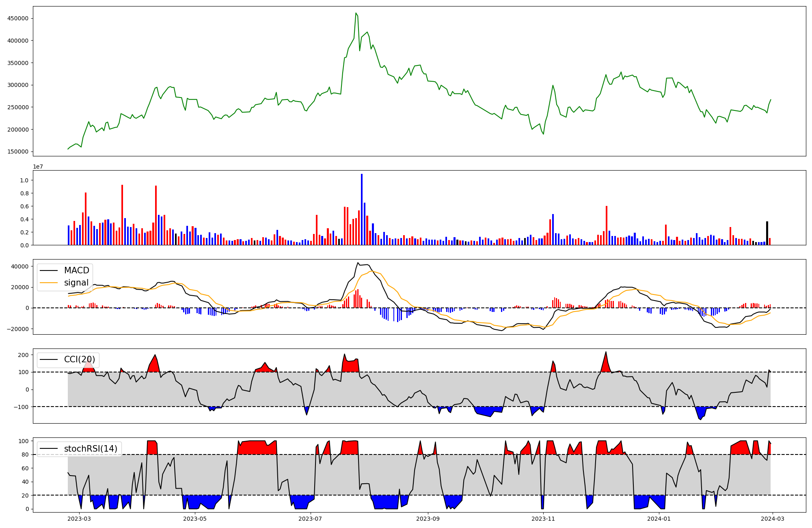812x528 pixels.
Task: Click the CCI(20) legend label
Action: pyautogui.click(x=80, y=359)
